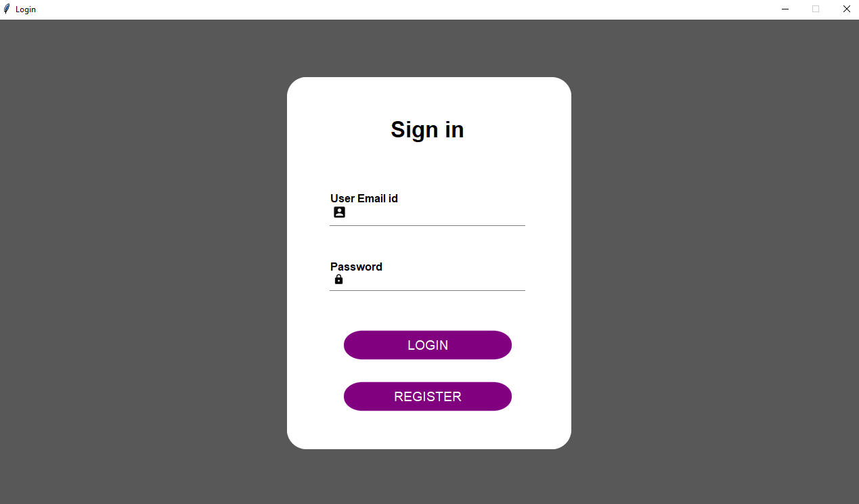Select the lock icon above the password underline
The height and width of the screenshot is (504, 859).
(x=338, y=279)
